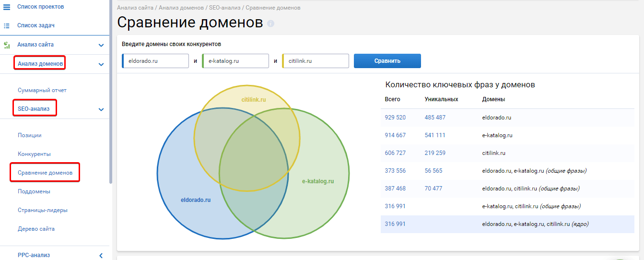
Task: Open the hamburger menu icon by Список проектов
Action: [x=7, y=7]
